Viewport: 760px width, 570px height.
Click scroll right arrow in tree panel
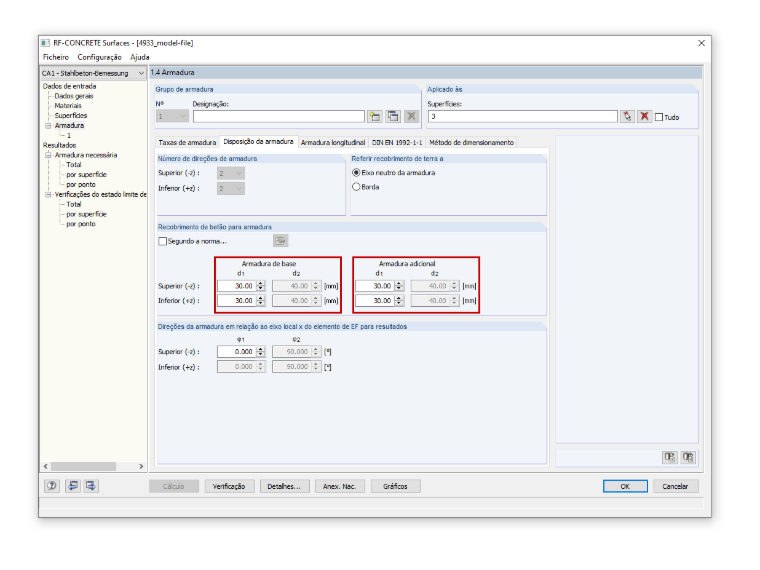point(141,466)
